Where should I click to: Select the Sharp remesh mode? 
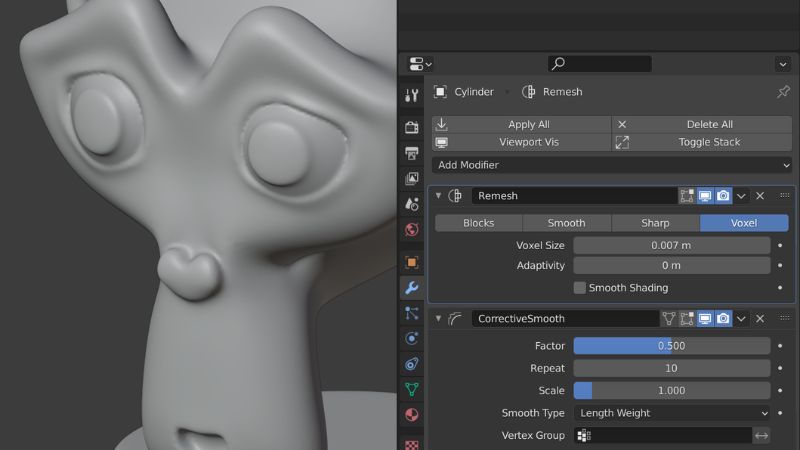pos(655,223)
